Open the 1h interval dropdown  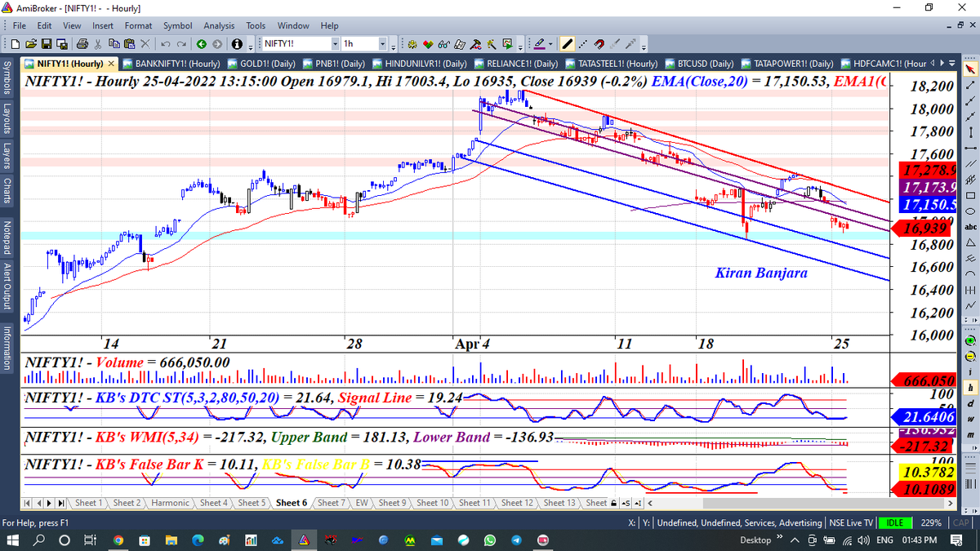coord(383,42)
